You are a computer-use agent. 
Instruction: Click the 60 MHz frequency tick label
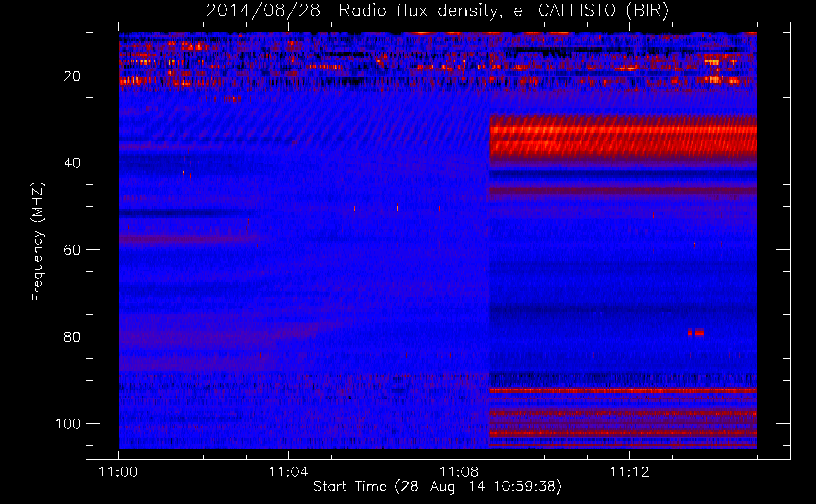(72, 250)
